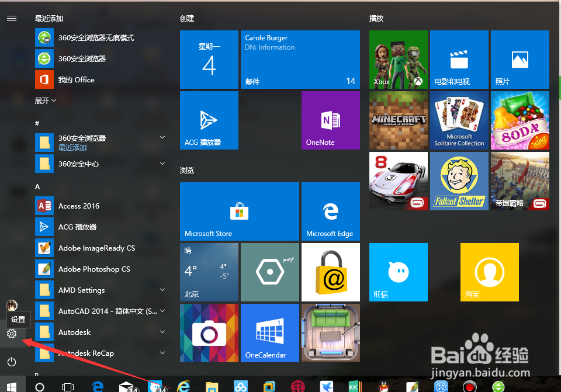The height and width of the screenshot is (392, 561).
Task: Open the ACG 播放器 tile
Action: pyautogui.click(x=209, y=120)
